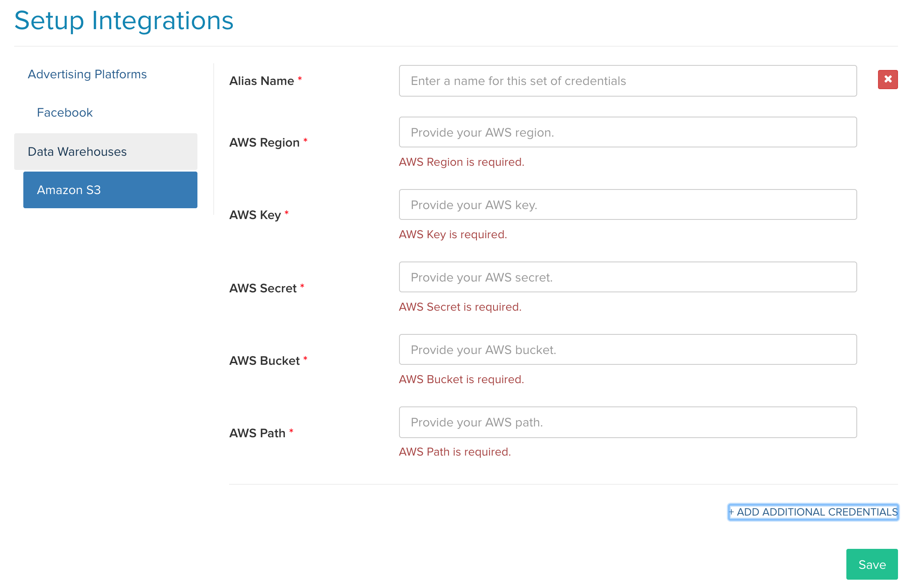913x588 pixels.
Task: Click the AWS Secret label
Action: click(x=263, y=288)
